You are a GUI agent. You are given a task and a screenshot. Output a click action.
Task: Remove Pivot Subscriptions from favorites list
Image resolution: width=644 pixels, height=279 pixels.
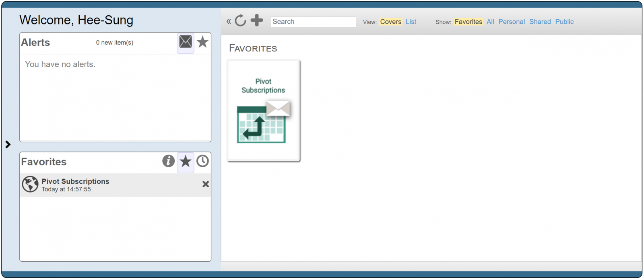(206, 184)
